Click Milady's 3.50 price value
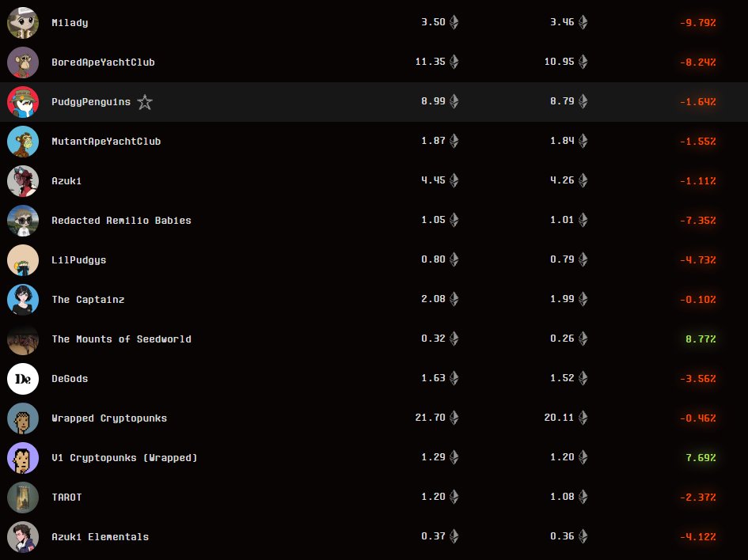The height and width of the screenshot is (560, 748). tap(433, 22)
